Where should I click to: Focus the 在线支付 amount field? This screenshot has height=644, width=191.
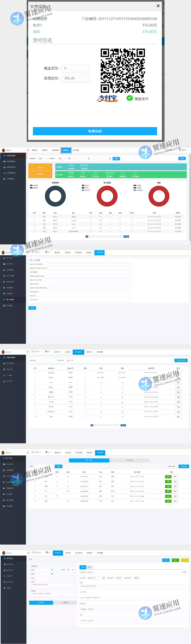[x=76, y=78]
